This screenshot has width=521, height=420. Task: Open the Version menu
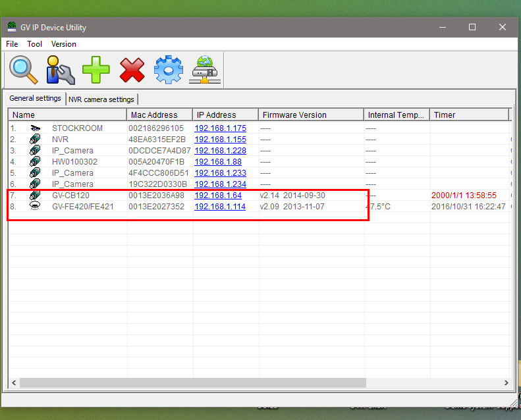pyautogui.click(x=64, y=44)
